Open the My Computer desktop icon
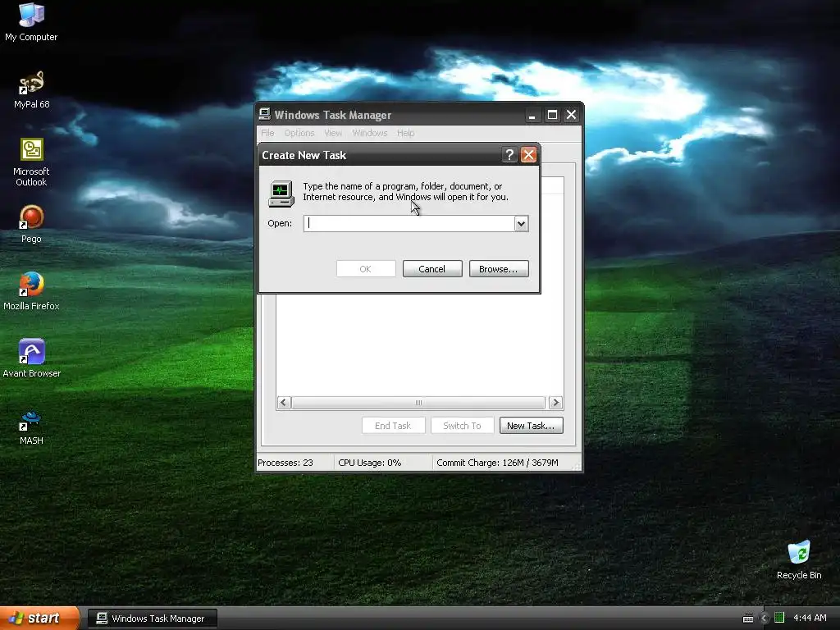This screenshot has width=840, height=630. 31,22
